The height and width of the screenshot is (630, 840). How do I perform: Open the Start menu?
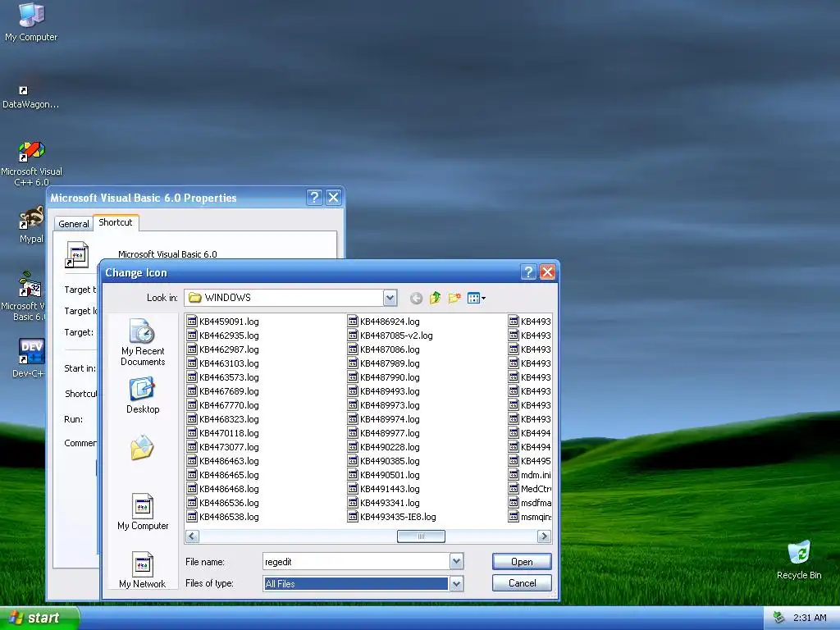(39, 618)
